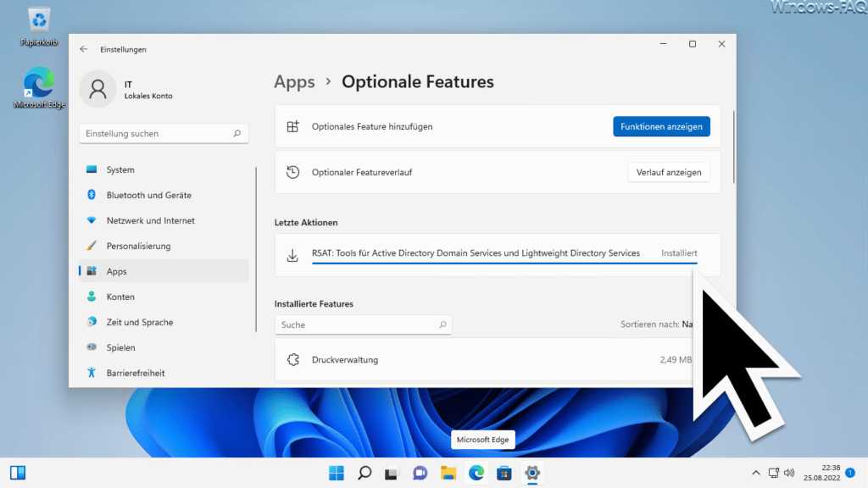Click inside the "Einstellung suchen" field
This screenshot has width=868, height=488.
coord(164,133)
